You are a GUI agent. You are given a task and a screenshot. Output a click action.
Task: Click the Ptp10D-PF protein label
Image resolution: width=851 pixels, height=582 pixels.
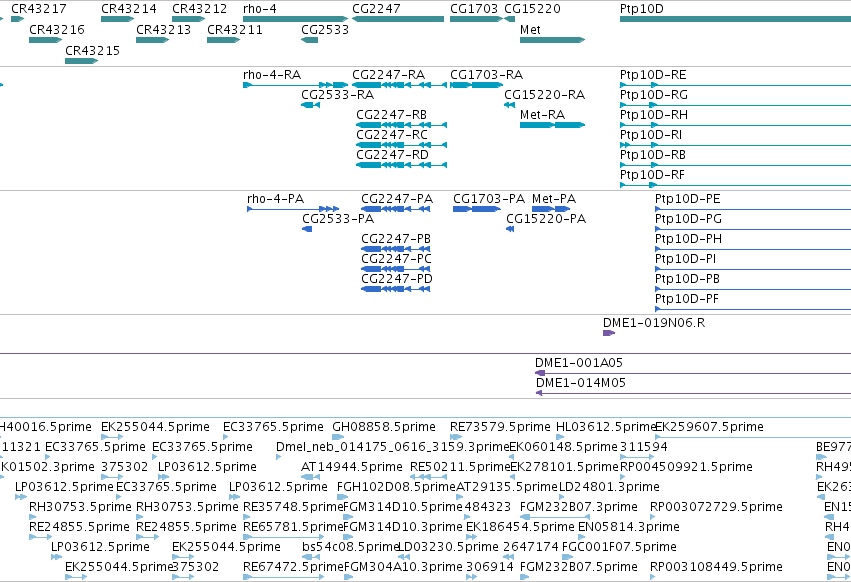coord(687,299)
